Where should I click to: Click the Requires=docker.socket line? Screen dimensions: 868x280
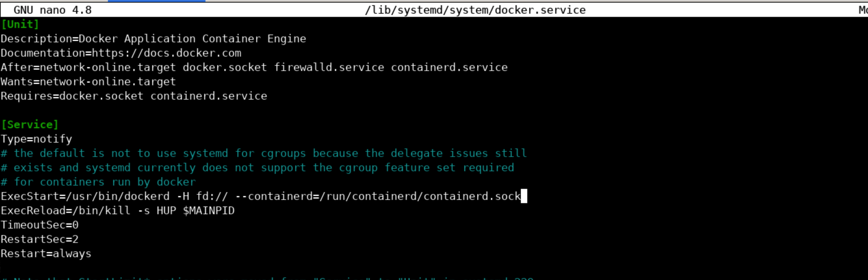[134, 96]
